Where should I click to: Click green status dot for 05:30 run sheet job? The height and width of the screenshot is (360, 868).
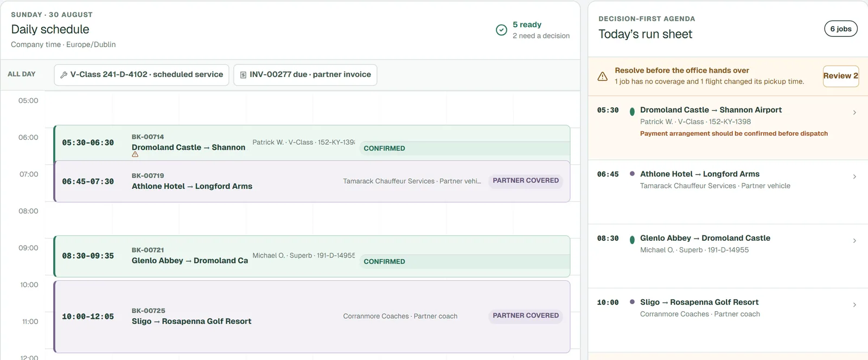(632, 111)
